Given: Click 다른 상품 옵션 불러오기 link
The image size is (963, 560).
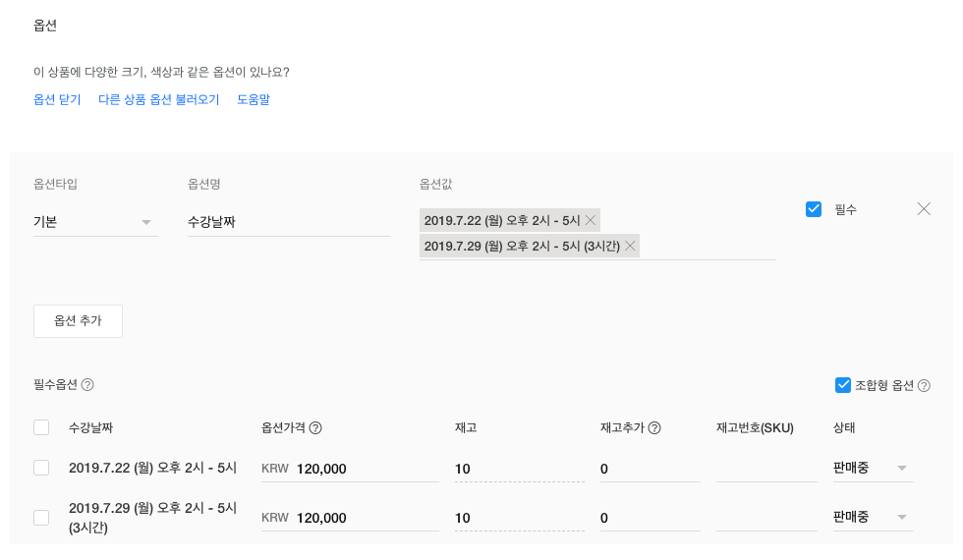Looking at the screenshot, I should (x=159, y=99).
